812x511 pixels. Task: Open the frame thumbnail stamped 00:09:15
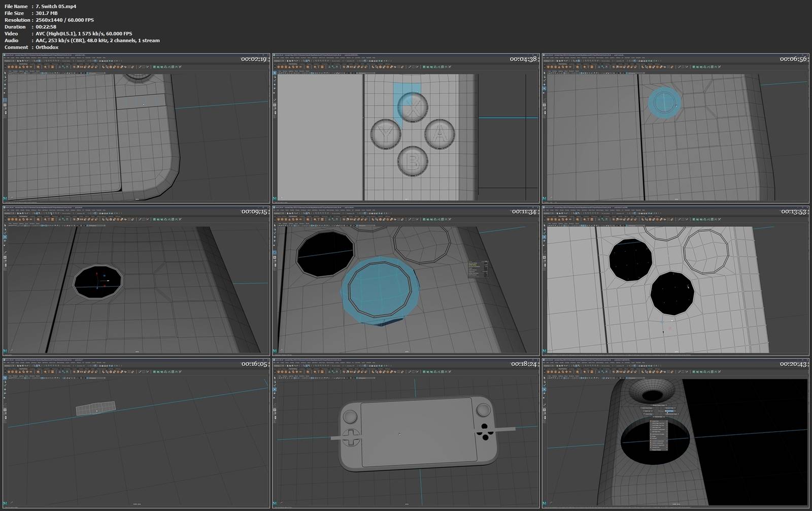pos(136,280)
